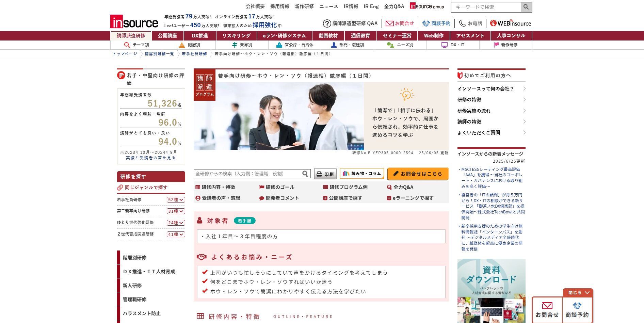
Task: Open 実績と受講者の声を見る link
Action: click(x=151, y=158)
